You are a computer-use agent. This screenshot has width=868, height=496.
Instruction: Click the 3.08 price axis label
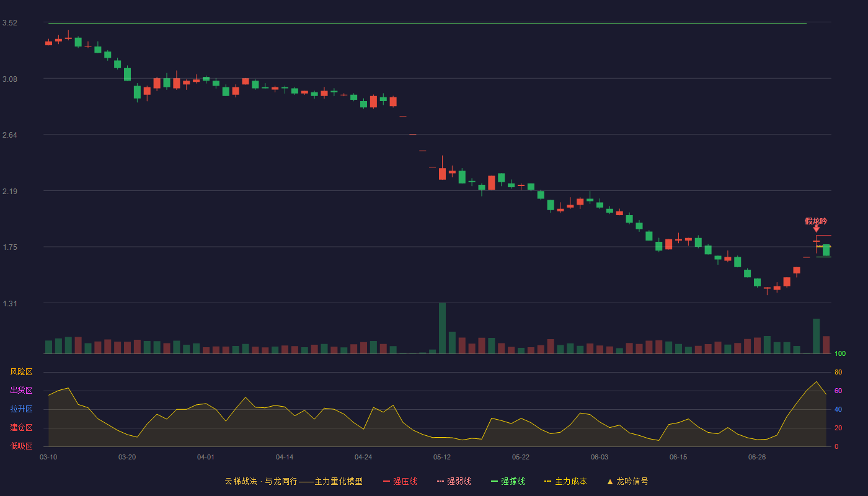click(10, 79)
